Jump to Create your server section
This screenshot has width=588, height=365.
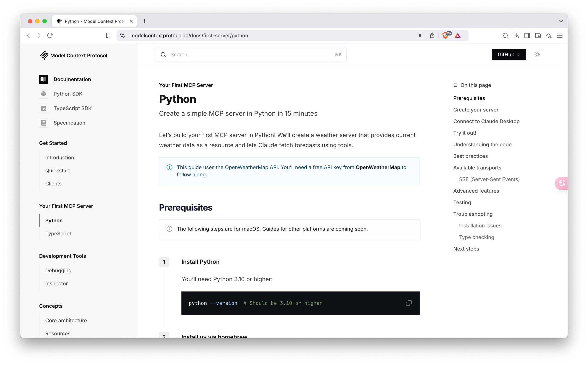coord(476,110)
